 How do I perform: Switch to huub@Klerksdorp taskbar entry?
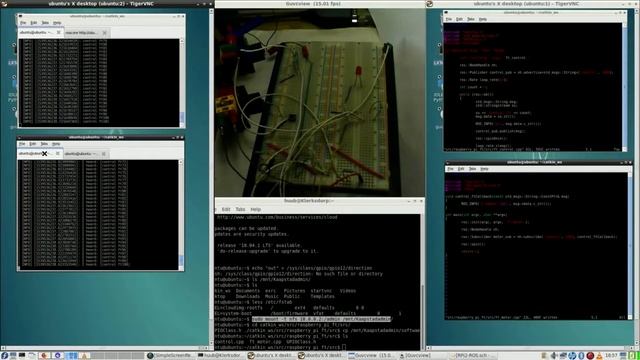pyautogui.click(x=220, y=356)
